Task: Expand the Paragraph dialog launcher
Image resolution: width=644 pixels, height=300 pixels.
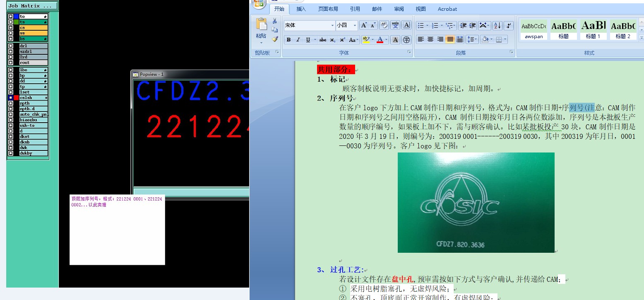Action: coord(512,52)
